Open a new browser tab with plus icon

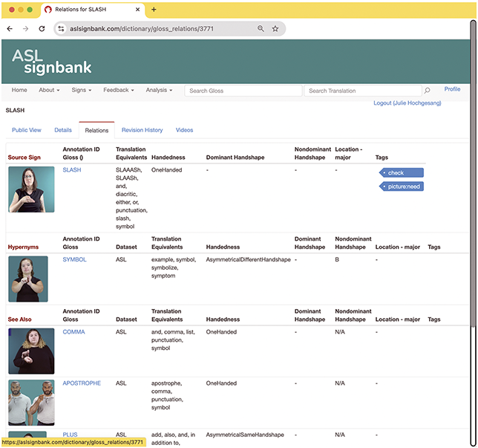pyautogui.click(x=154, y=10)
